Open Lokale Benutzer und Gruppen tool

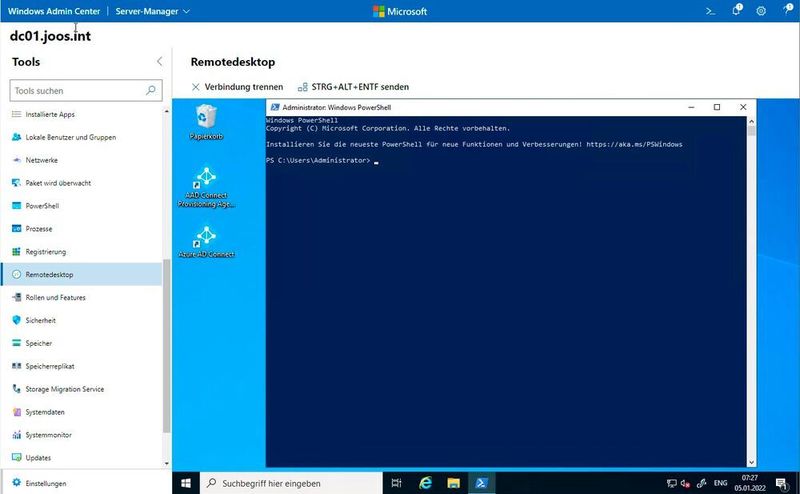[70, 137]
